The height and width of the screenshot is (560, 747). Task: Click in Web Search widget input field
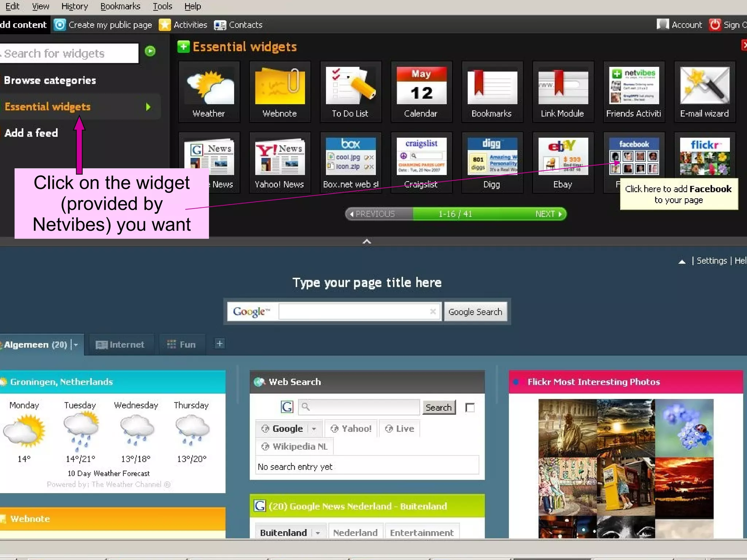[359, 407]
